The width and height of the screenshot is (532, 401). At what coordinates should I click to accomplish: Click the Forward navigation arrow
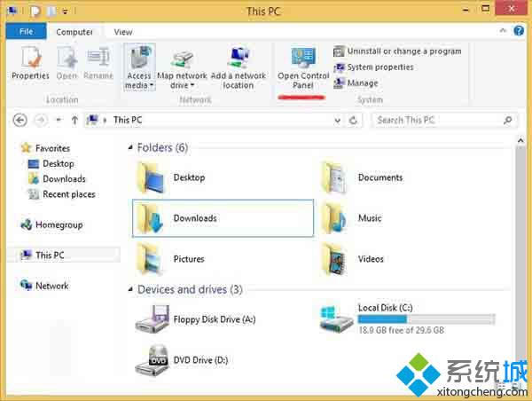click(41, 120)
